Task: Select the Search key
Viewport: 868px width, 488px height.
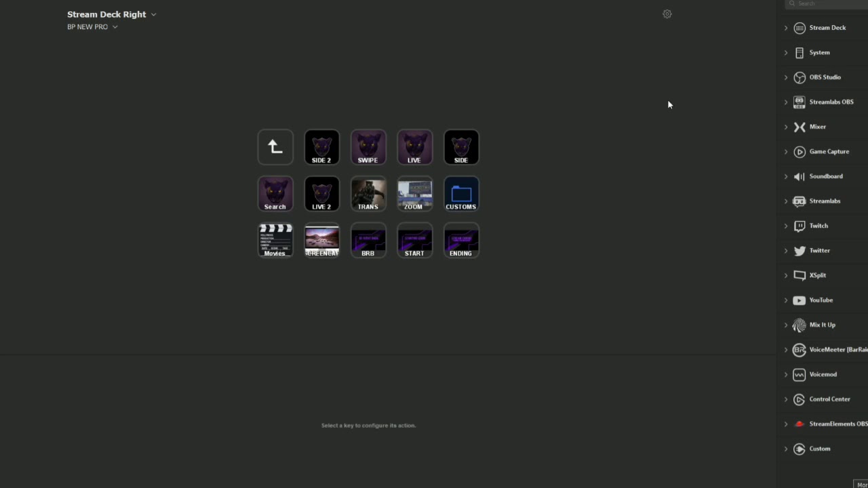Action: (x=275, y=194)
